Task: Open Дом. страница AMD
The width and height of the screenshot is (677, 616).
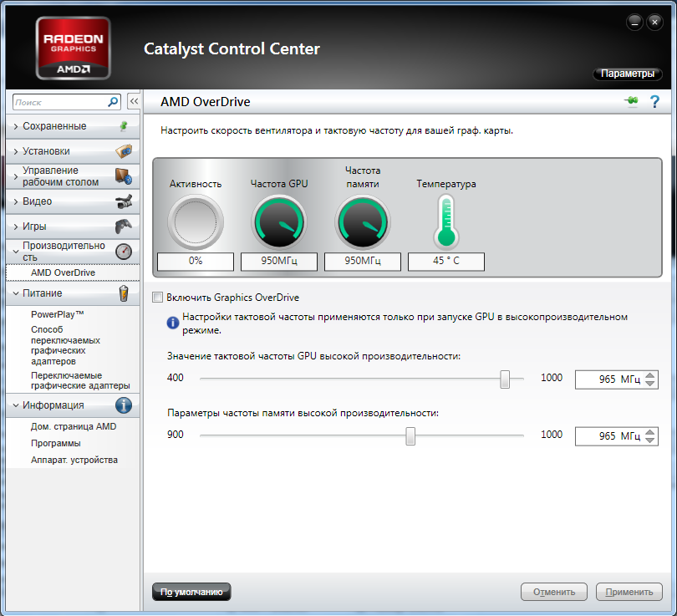Action: coord(74,426)
